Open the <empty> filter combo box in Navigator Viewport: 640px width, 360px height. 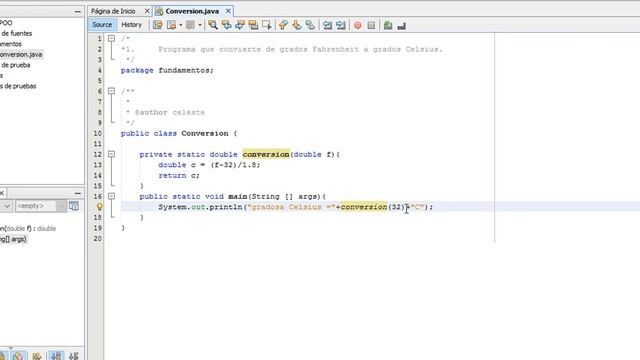click(x=41, y=206)
